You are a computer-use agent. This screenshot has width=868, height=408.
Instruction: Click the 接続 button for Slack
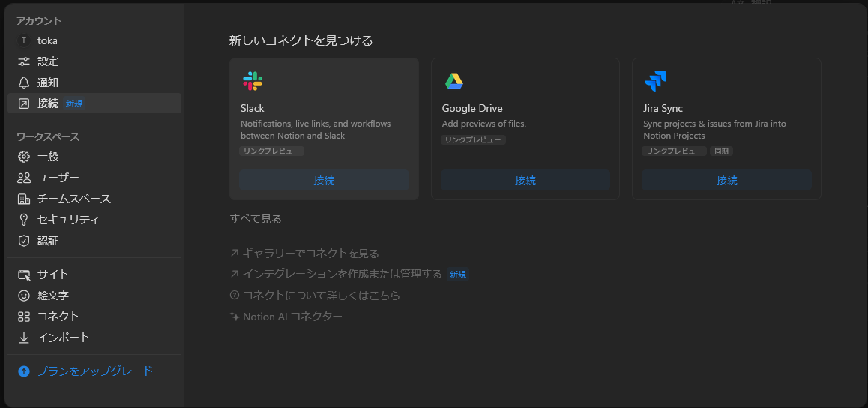point(324,181)
